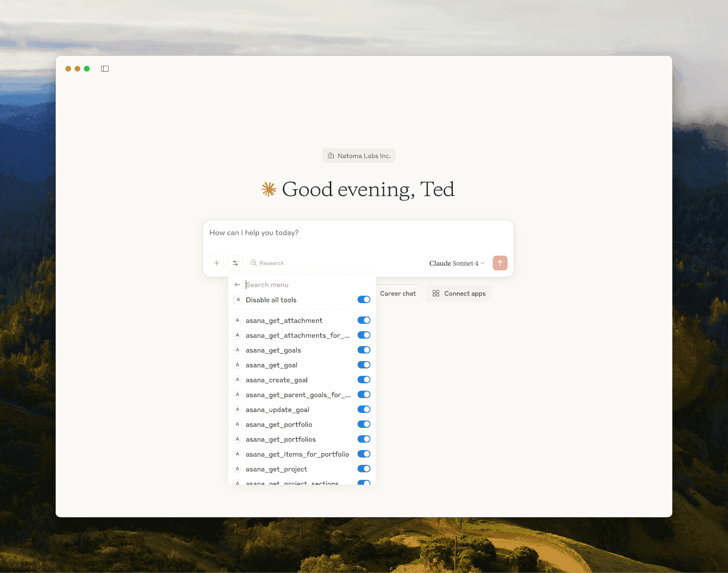This screenshot has width=728, height=573.
Task: Click the Good evening, Ted heading
Action: point(368,189)
